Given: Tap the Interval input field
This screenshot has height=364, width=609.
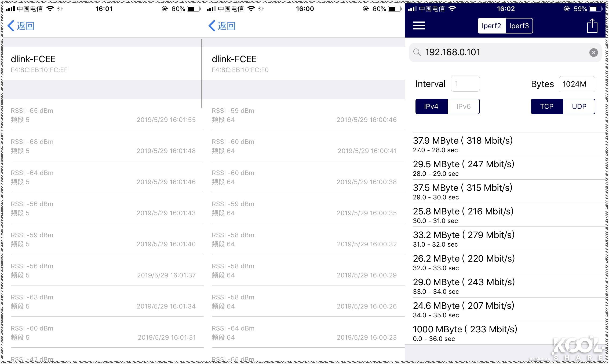Looking at the screenshot, I should pos(465,84).
